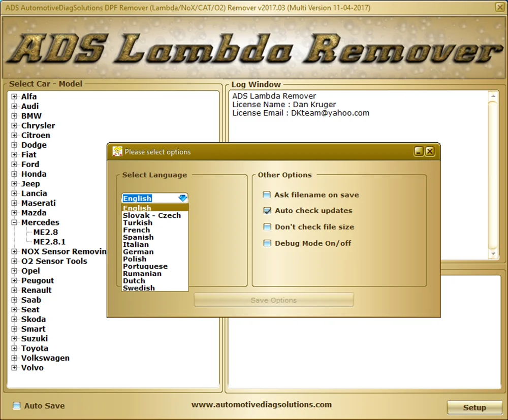The height and width of the screenshot is (420, 508).
Task: Choose Portuguese language
Action: [155, 266]
